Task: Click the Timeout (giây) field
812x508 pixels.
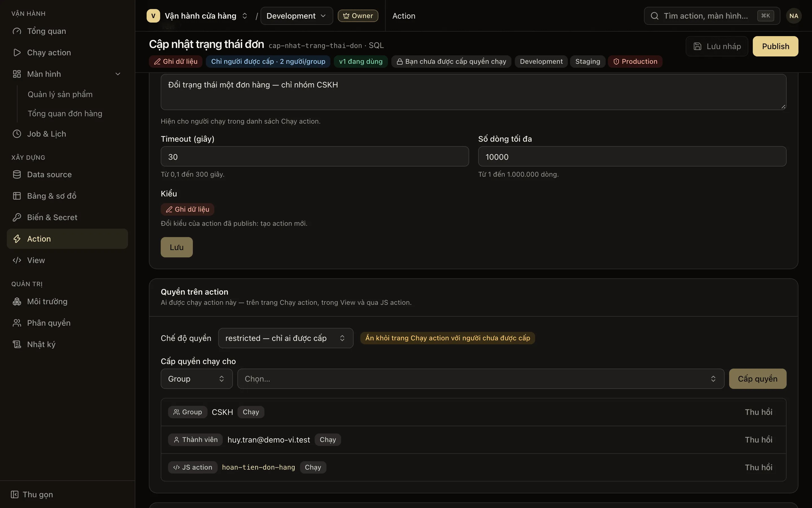Action: (x=314, y=157)
